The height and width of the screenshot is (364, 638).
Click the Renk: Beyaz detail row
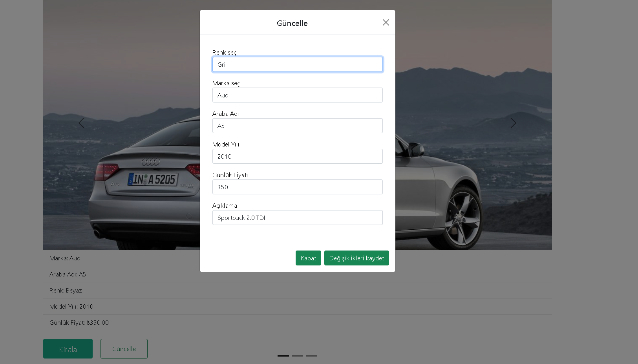point(298,290)
